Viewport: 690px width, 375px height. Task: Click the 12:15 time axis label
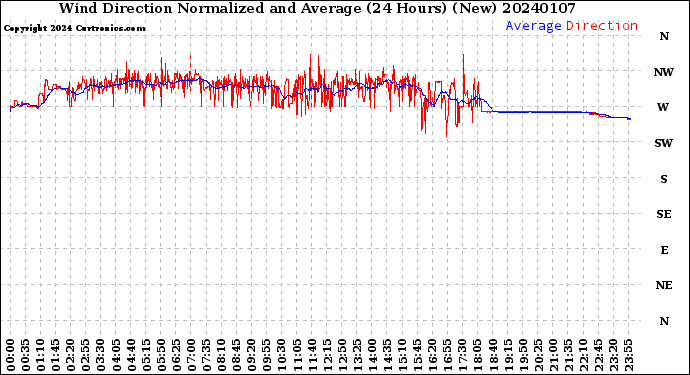[x=327, y=355]
